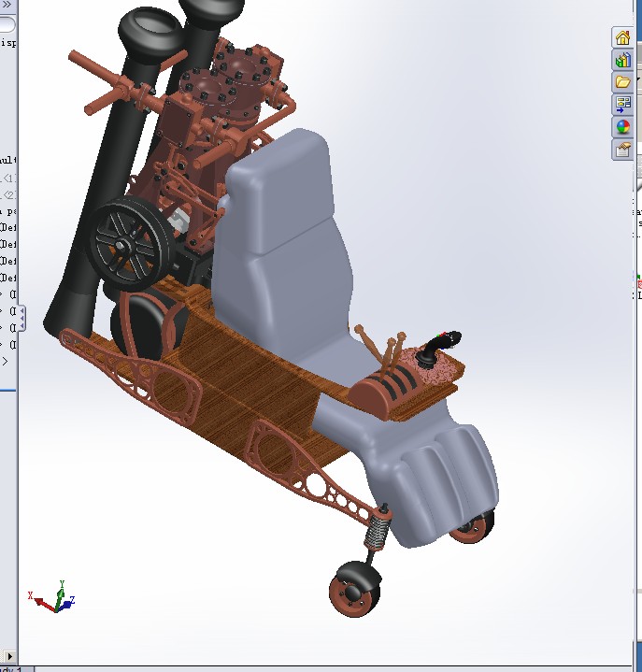642x672 pixels.
Task: Click the XYZ coordinate triad
Action: tap(51, 597)
